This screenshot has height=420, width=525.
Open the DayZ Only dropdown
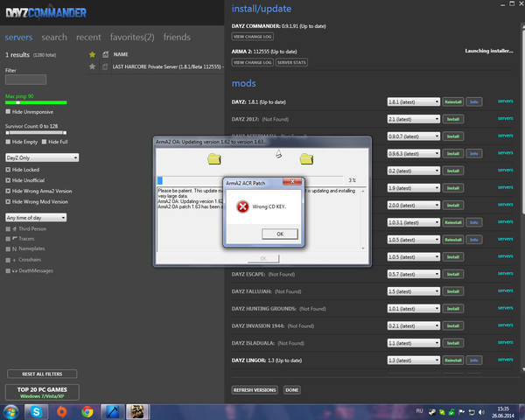coord(42,157)
